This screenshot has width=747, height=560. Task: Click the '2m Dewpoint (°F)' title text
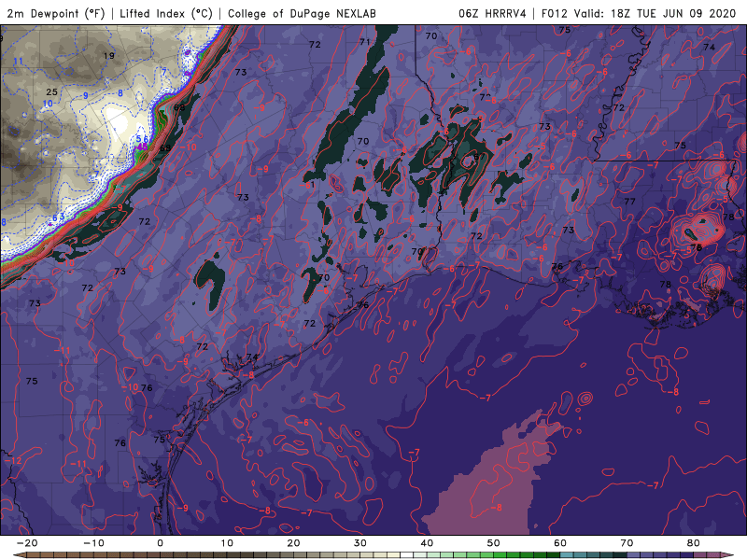tap(55, 13)
